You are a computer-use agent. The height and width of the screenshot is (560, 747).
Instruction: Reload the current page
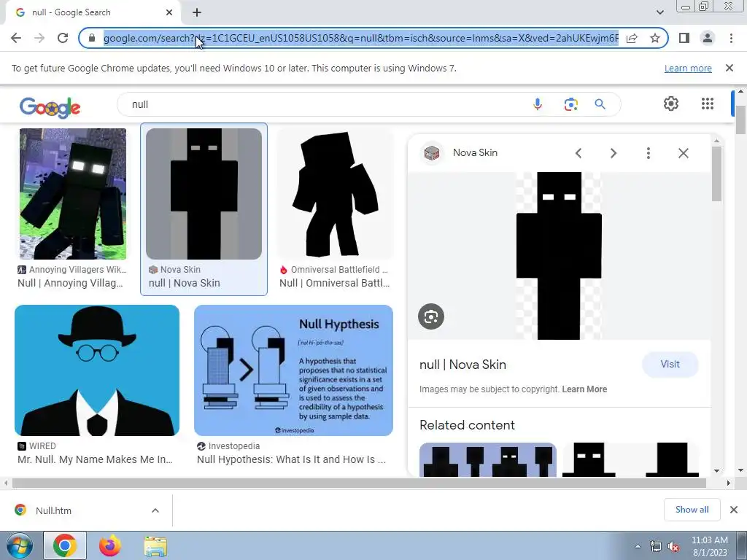point(63,38)
